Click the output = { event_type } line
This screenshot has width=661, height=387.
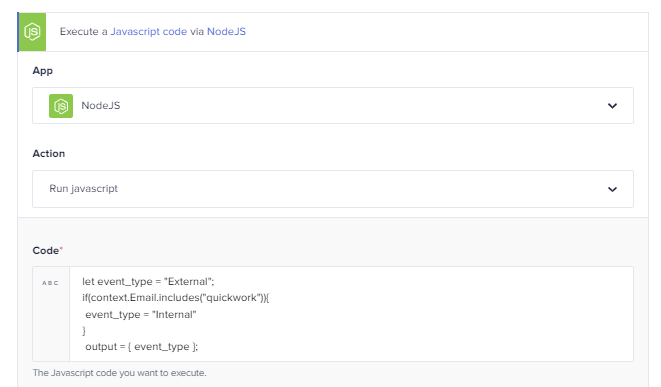point(141,347)
